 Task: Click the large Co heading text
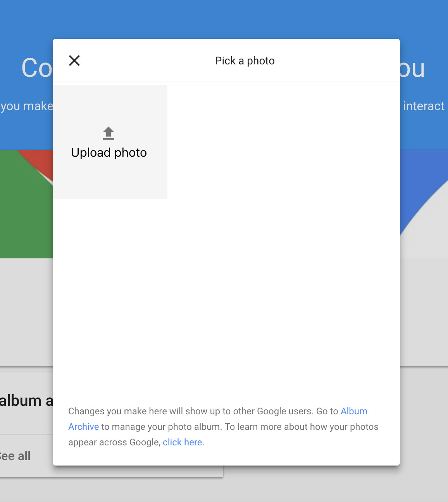coord(36,68)
